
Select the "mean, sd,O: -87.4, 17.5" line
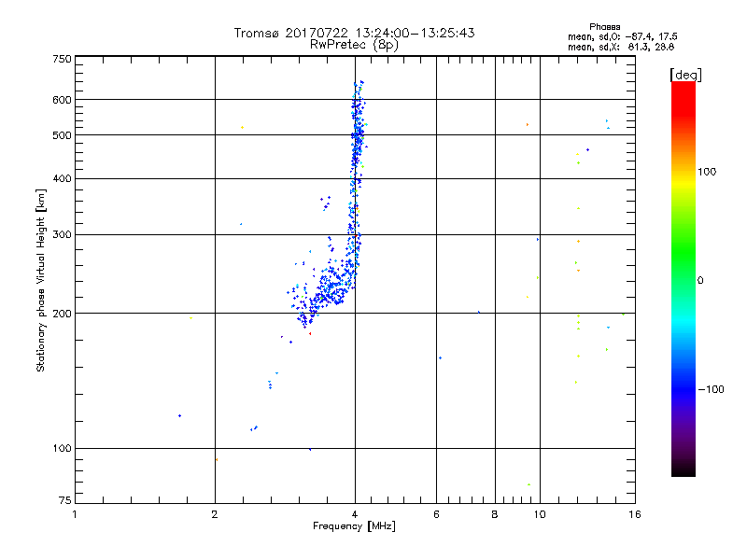click(x=622, y=36)
